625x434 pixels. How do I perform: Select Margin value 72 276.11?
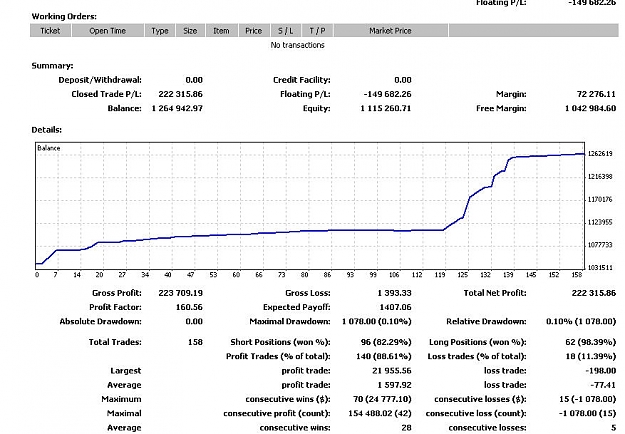(x=596, y=94)
